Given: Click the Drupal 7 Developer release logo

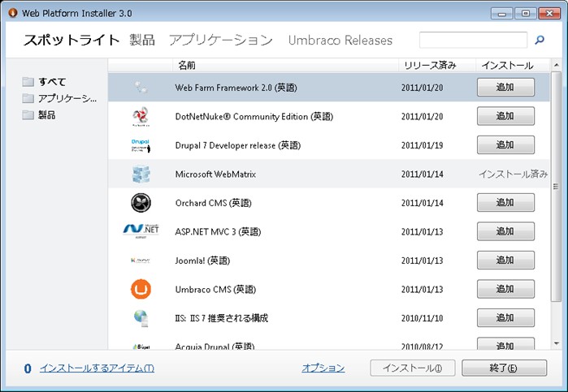Looking at the screenshot, I should coord(141,145).
